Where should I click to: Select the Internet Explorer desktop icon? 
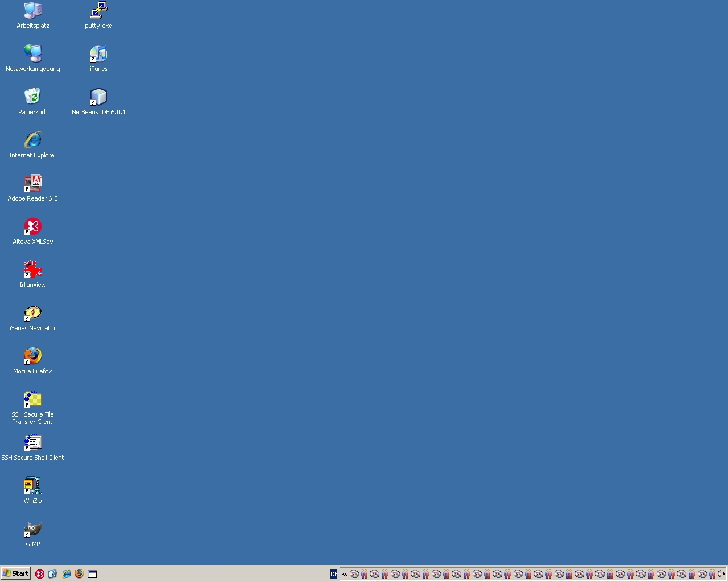tap(33, 144)
